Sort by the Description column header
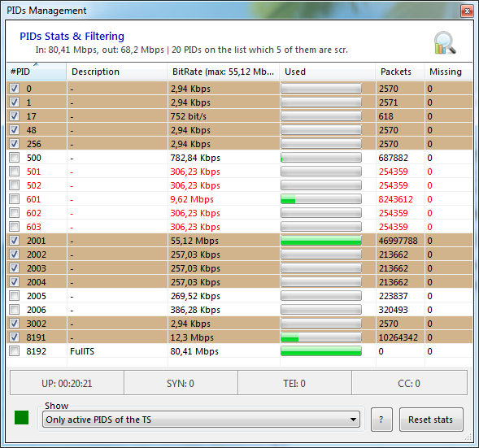The image size is (479, 448). pos(117,72)
